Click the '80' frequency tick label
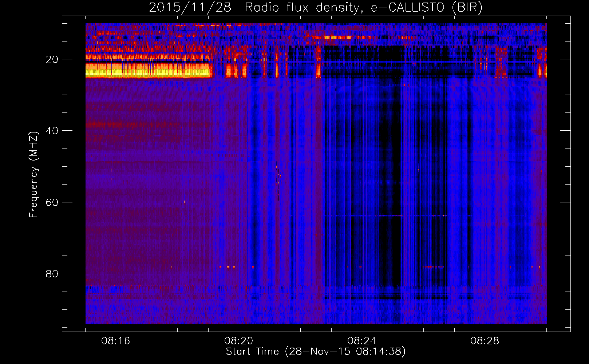589x364 pixels. 52,274
